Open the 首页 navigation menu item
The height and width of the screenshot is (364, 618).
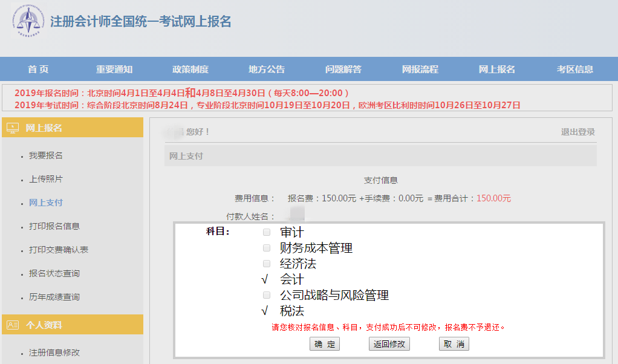click(x=37, y=69)
